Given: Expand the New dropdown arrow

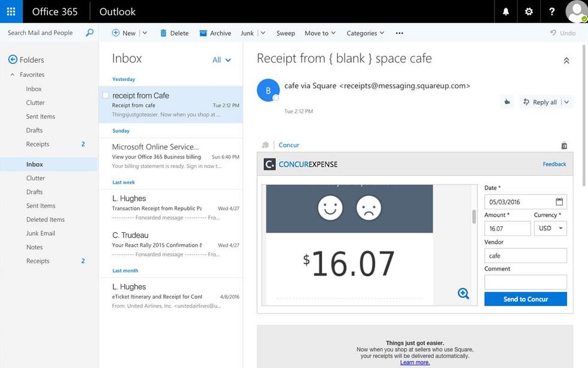Looking at the screenshot, I should 145,33.
